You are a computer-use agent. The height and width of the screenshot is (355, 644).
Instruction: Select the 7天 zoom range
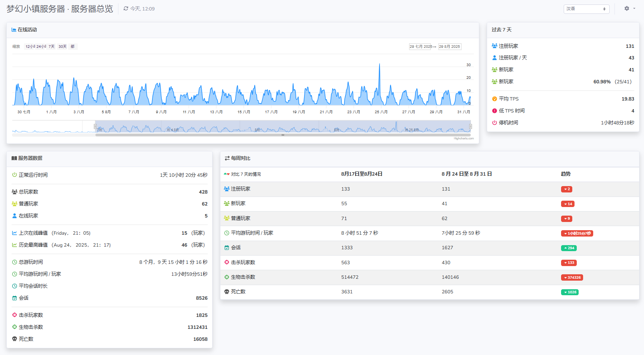coord(52,47)
